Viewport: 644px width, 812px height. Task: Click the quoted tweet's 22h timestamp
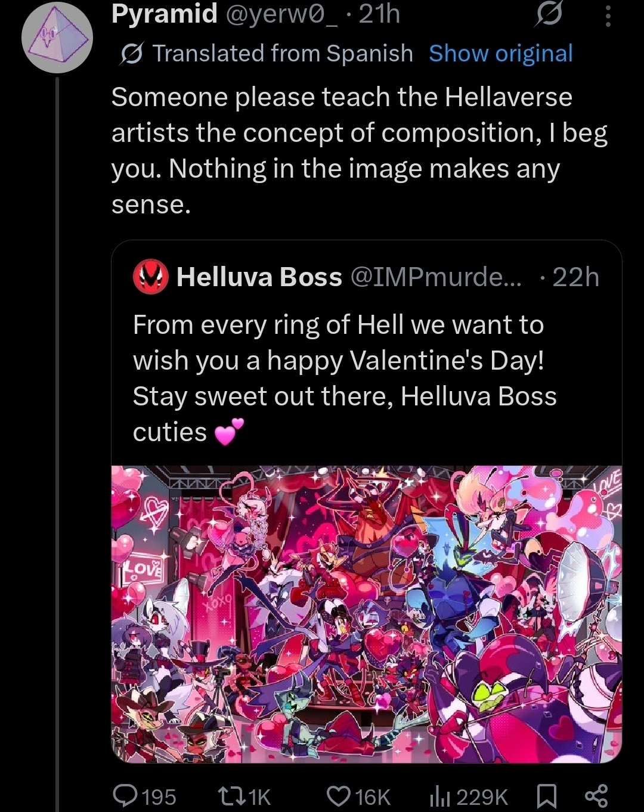click(x=575, y=277)
